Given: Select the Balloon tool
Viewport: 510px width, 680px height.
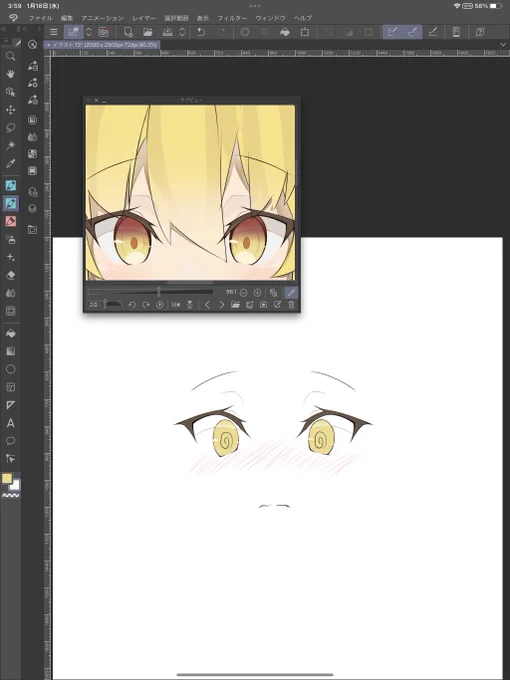Looking at the screenshot, I should (x=11, y=441).
